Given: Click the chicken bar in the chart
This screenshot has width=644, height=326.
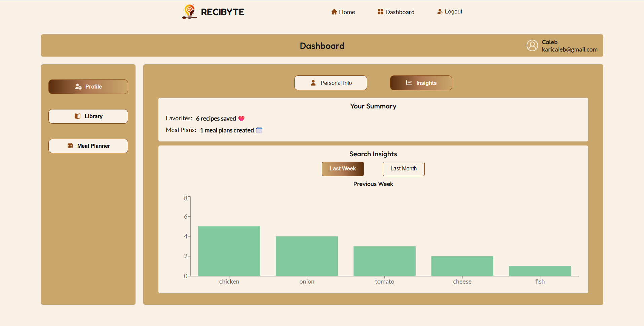Looking at the screenshot, I should click(229, 251).
